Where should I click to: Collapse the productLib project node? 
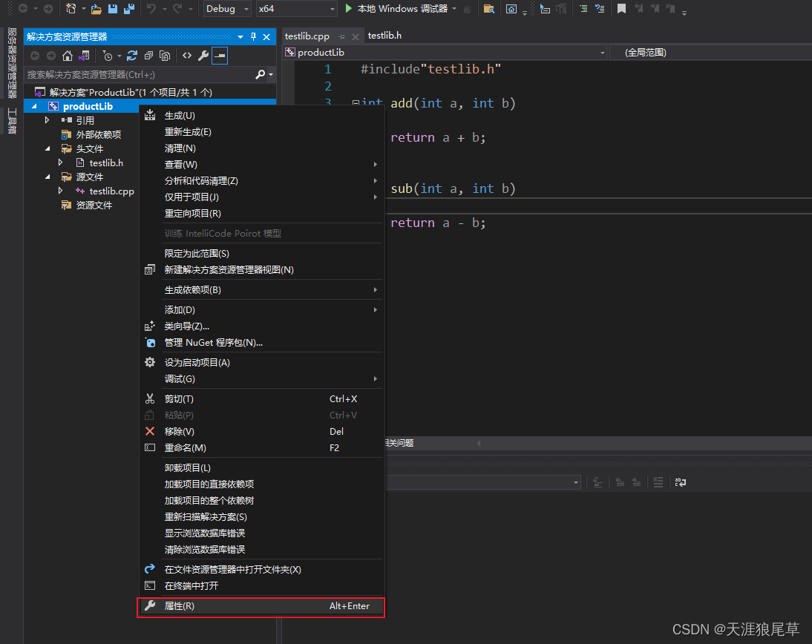click(x=35, y=106)
